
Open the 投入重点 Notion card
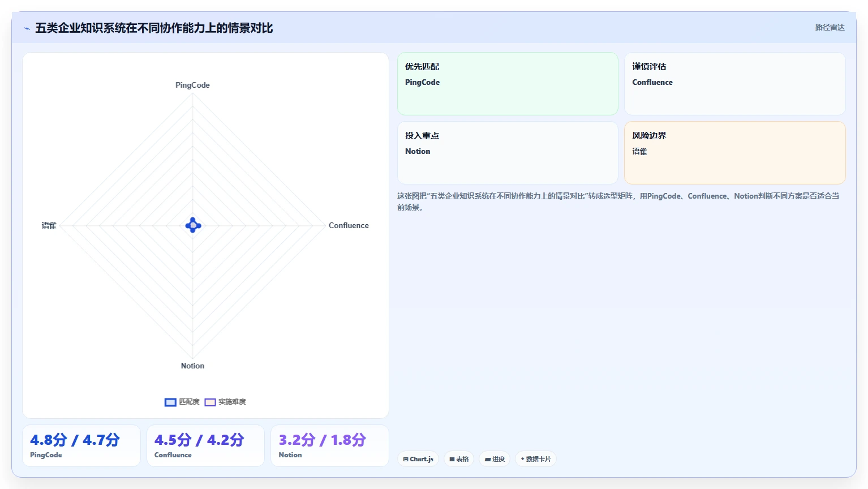point(508,153)
